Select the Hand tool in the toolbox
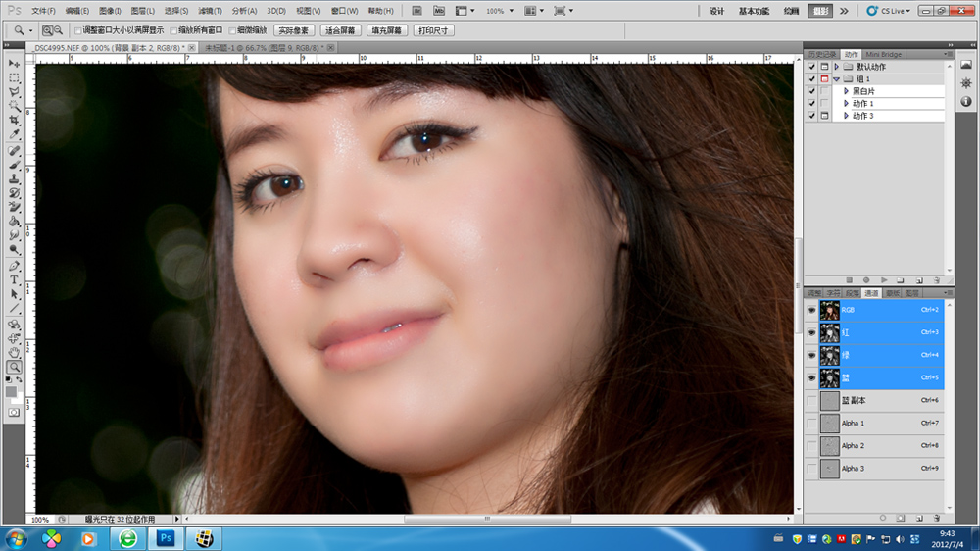 pos(14,352)
